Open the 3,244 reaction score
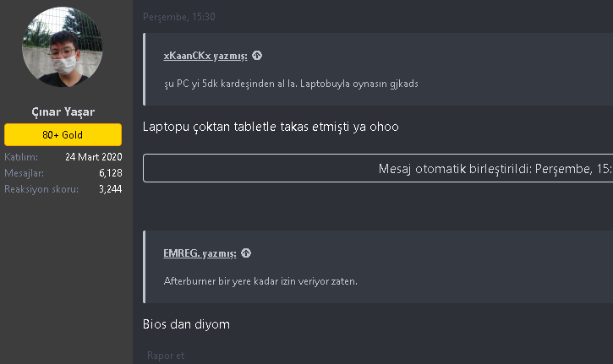613x364 pixels. click(110, 188)
